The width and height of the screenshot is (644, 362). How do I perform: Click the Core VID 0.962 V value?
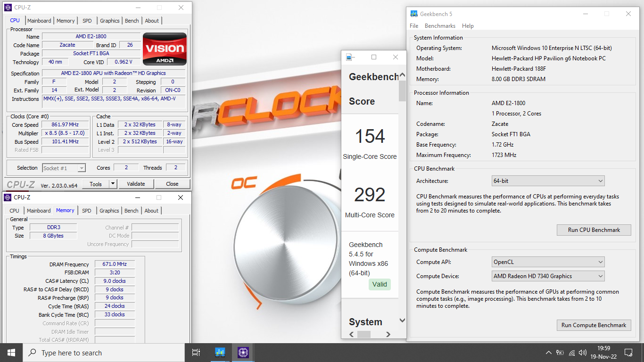pos(124,62)
